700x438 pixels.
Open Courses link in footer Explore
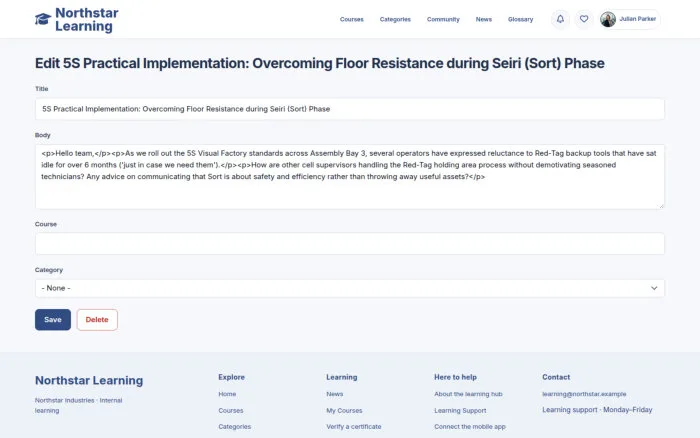coord(231,410)
